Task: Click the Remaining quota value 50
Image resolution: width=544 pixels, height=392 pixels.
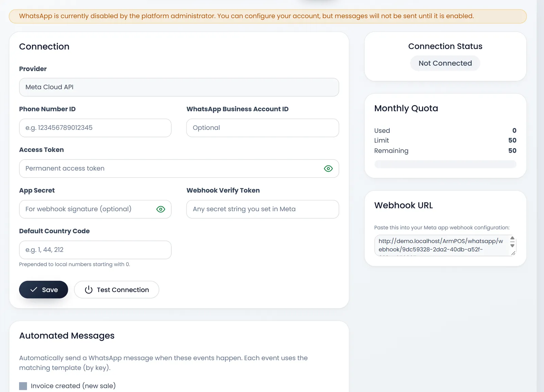Action: 512,151
